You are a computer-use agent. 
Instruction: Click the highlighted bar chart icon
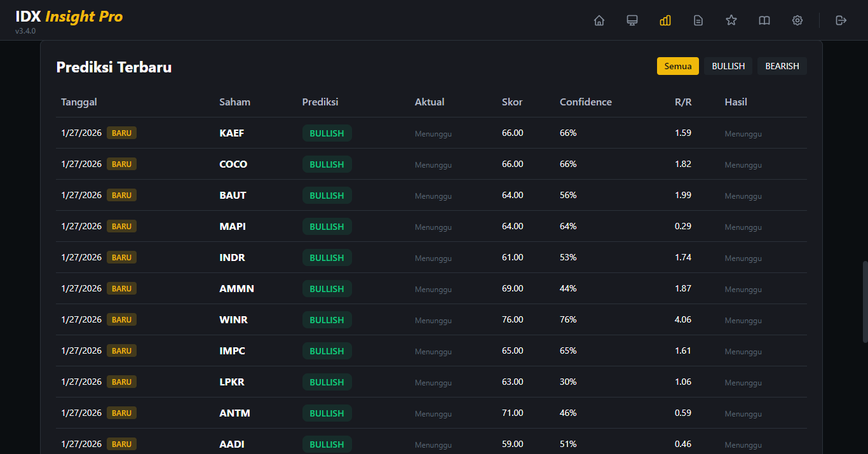pos(665,20)
